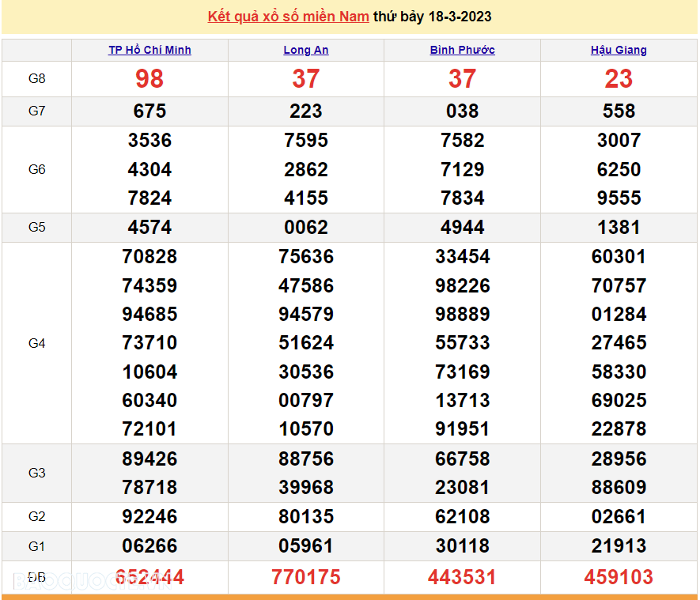The image size is (700, 600).
Task: Open the Hậu Giang province link
Action: (x=619, y=50)
